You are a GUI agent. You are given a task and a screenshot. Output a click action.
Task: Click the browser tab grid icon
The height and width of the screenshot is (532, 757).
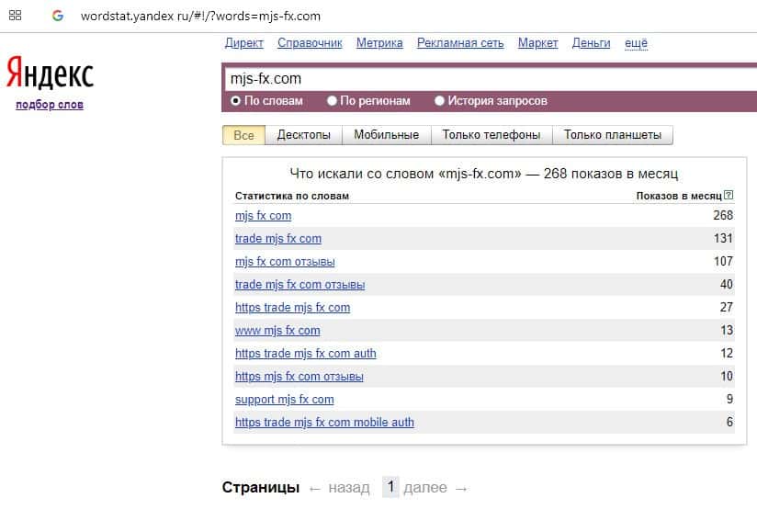(16, 16)
